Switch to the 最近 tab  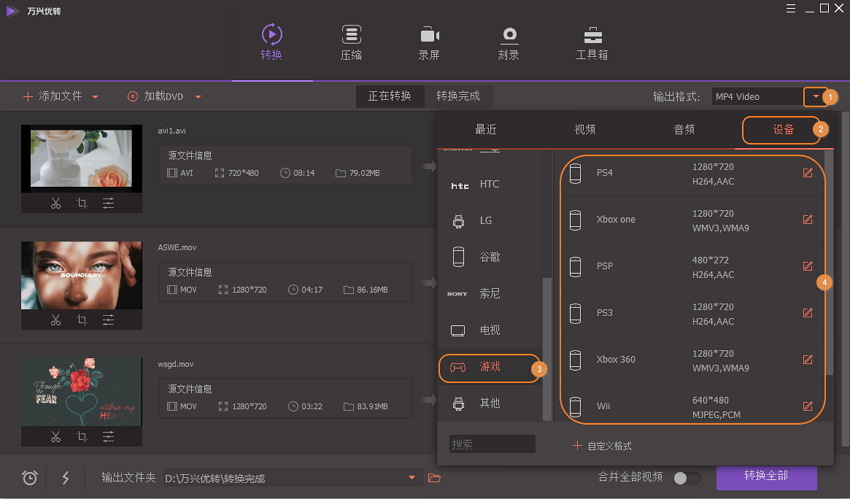[486, 129]
